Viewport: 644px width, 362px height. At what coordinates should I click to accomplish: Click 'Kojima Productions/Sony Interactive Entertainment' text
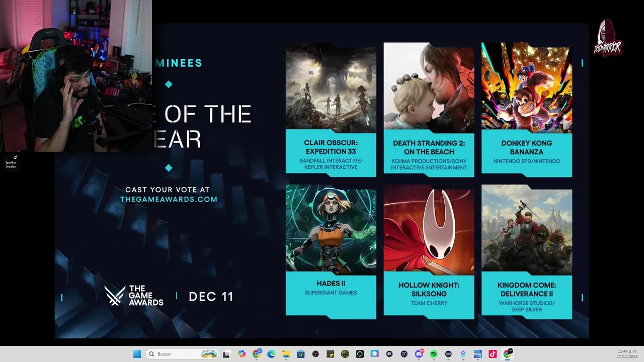point(429,164)
